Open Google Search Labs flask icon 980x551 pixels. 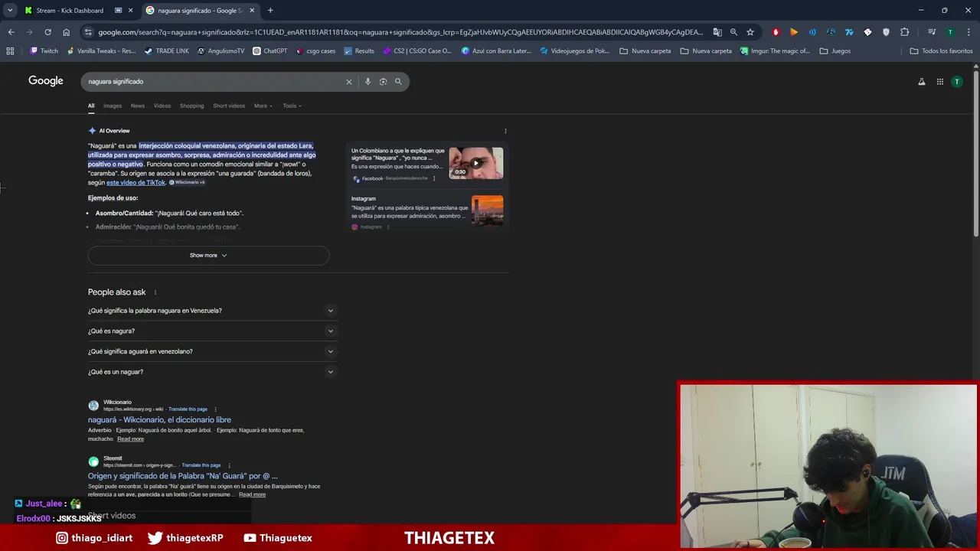(x=921, y=82)
